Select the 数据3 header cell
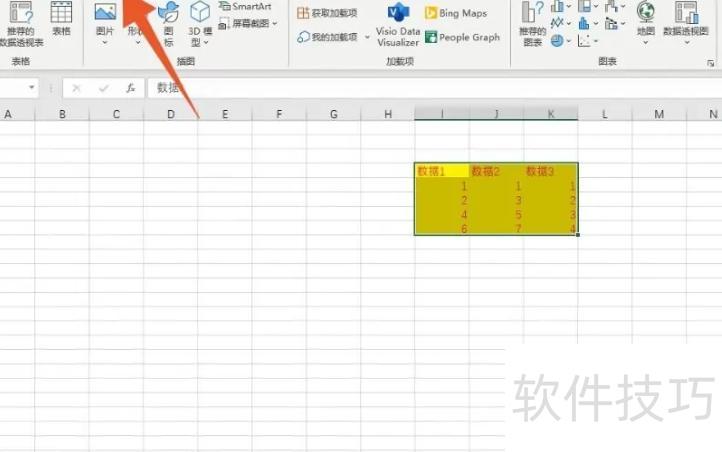Screen dimensions: 722x452 (551, 171)
